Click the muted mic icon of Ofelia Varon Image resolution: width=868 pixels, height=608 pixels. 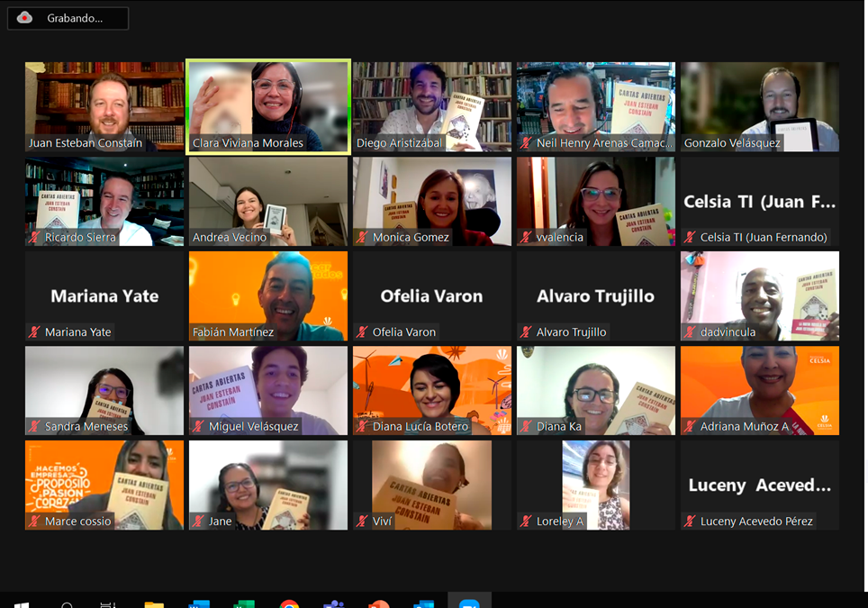[362, 332]
